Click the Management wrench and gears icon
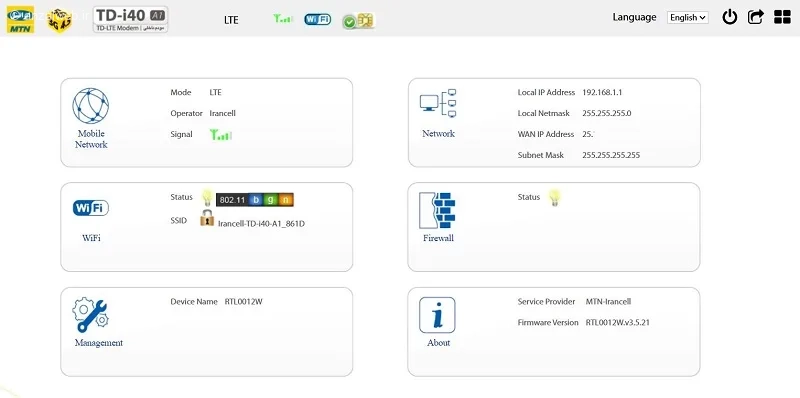Image resolution: width=800 pixels, height=398 pixels. click(91, 315)
